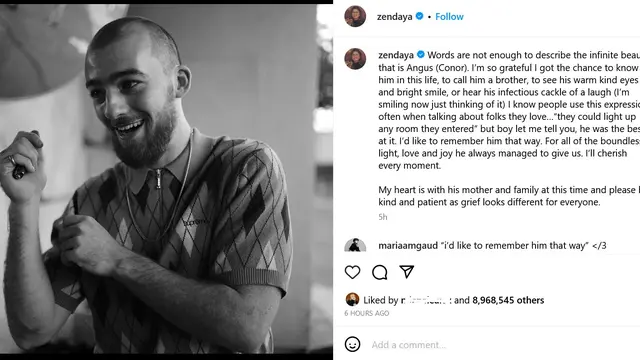Viewport: 640px width, 360px height.
Task: Open zendaya's avatar in the header
Action: point(355,16)
